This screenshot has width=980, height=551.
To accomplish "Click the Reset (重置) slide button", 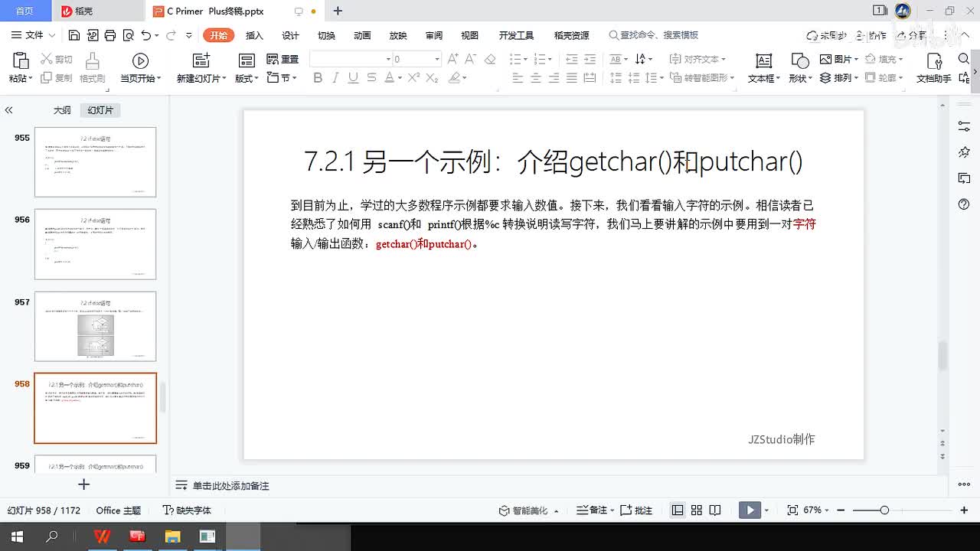I will click(x=283, y=59).
